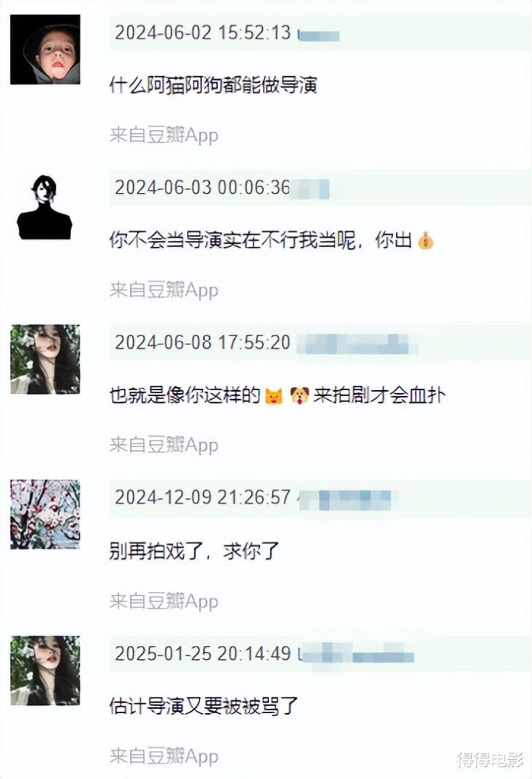Click the dog emoji in comment
Screen dimensions: 532x779
pos(299,396)
